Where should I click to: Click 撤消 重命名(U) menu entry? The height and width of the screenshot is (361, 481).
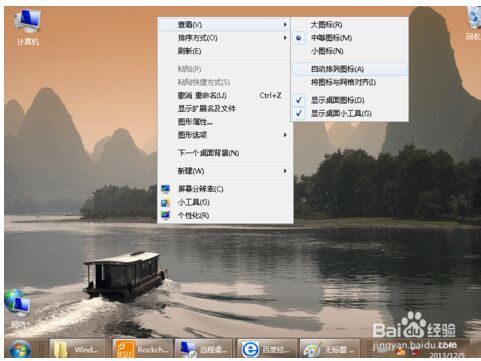[x=225, y=96]
